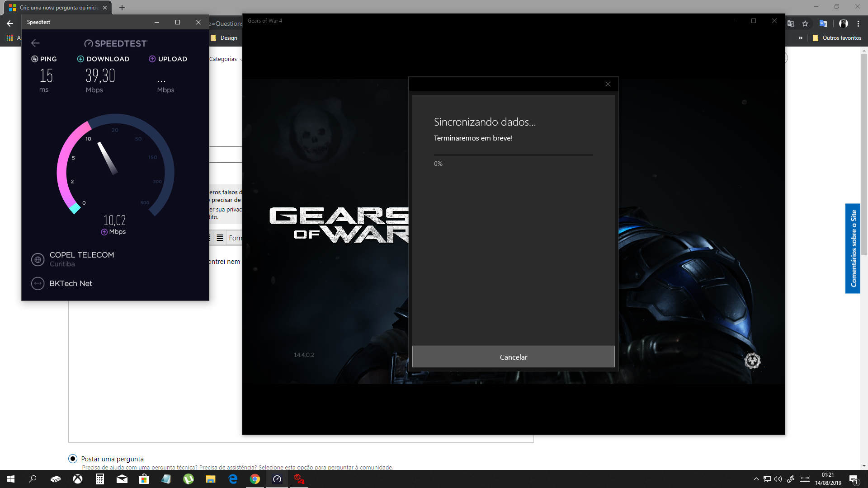Screen dimensions: 868x488
Task: Open the volume control in the tray
Action: coord(778,479)
